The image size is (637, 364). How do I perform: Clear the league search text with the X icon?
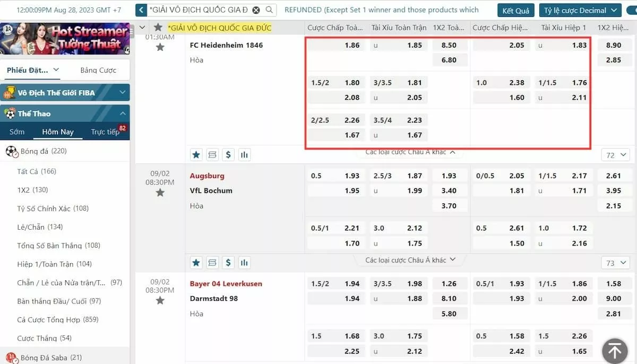coord(256,10)
